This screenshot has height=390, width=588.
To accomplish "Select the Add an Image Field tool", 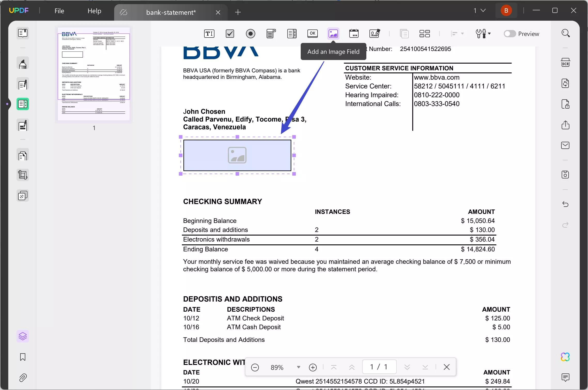I will 333,34.
